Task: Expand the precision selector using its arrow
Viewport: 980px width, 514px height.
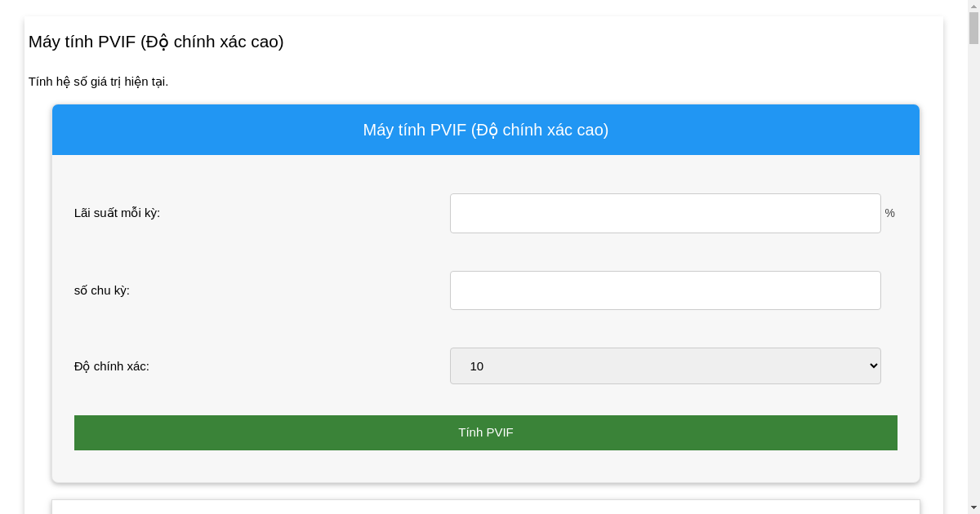Action: pos(872,366)
